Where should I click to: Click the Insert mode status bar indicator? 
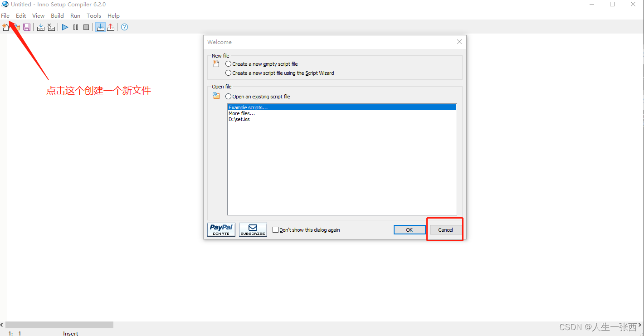71,333
